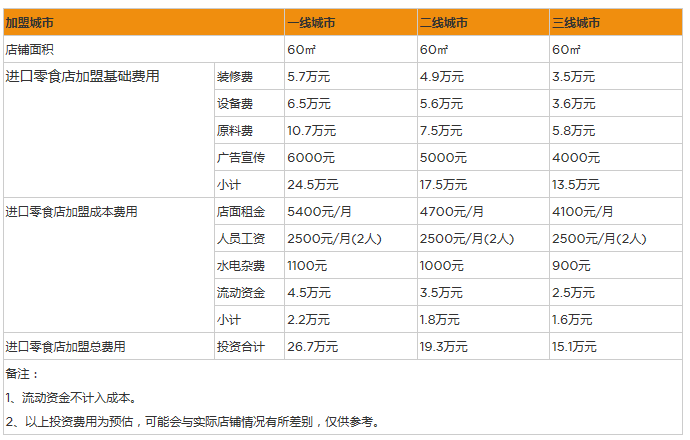Image resolution: width=690 pixels, height=440 pixels.
Task: Select the 24.5万元 subtotal cell
Action: [312, 184]
